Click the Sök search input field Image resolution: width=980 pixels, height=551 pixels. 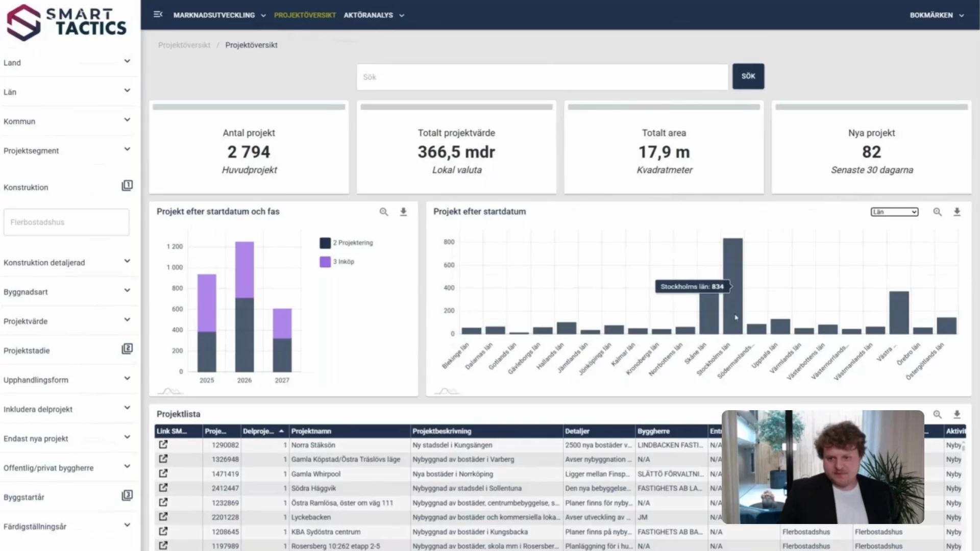coord(542,77)
